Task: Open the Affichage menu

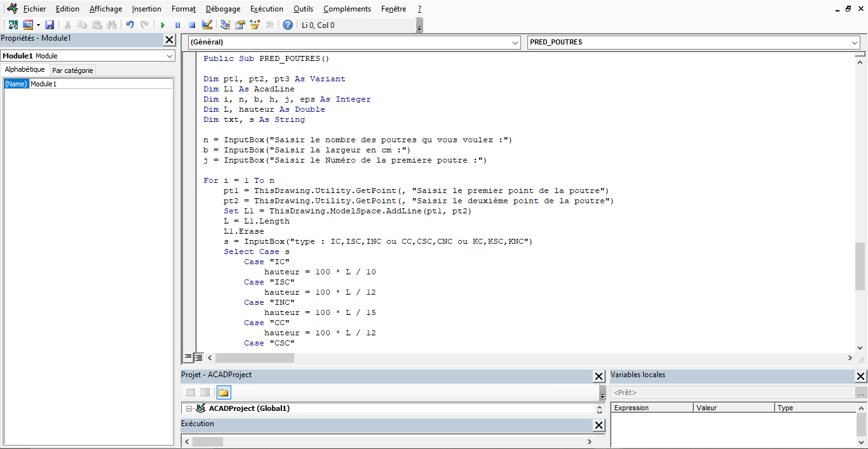Action: click(x=105, y=9)
